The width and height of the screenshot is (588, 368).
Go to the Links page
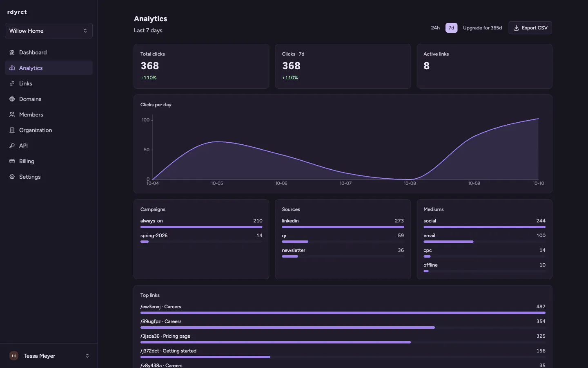49,83
